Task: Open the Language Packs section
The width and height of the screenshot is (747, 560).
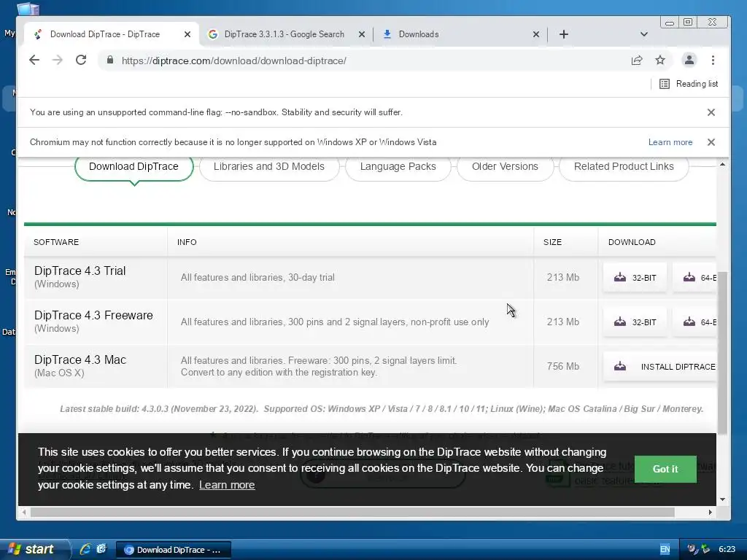Action: click(398, 167)
